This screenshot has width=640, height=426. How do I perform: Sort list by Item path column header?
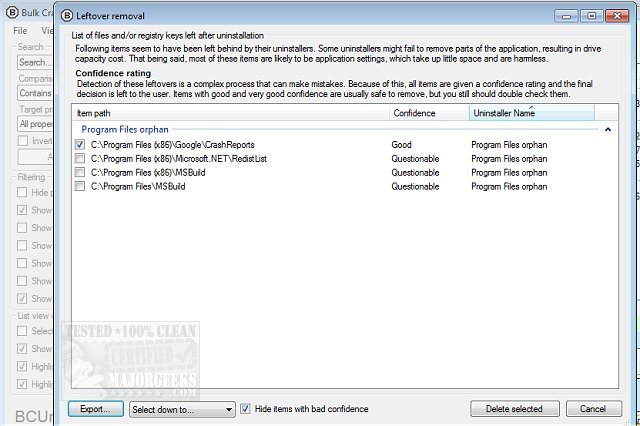click(230, 114)
